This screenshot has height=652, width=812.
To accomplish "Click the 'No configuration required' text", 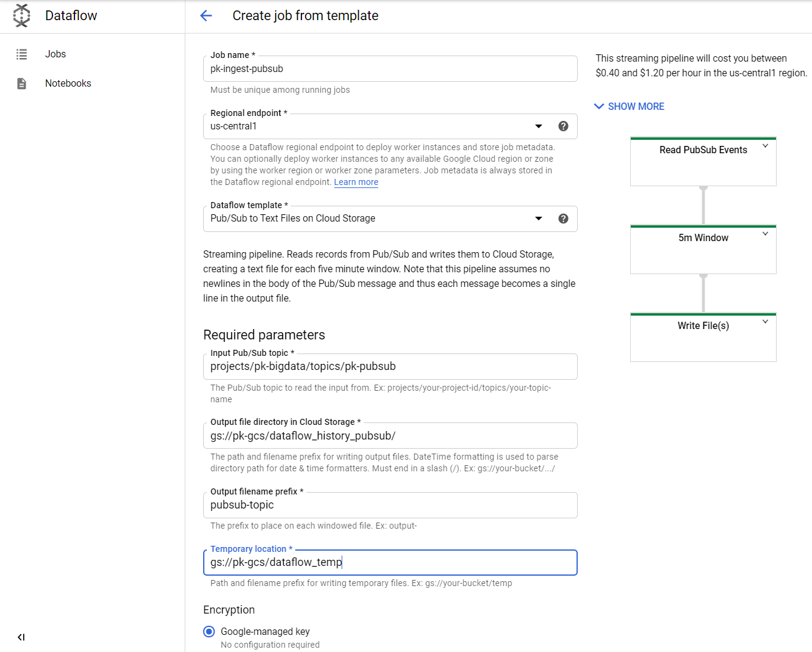I will (x=270, y=645).
